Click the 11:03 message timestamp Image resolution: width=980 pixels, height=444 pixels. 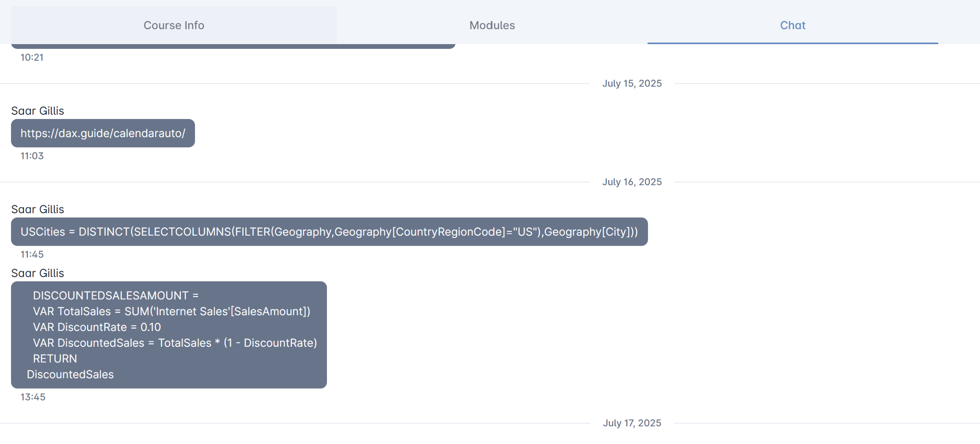[32, 156]
